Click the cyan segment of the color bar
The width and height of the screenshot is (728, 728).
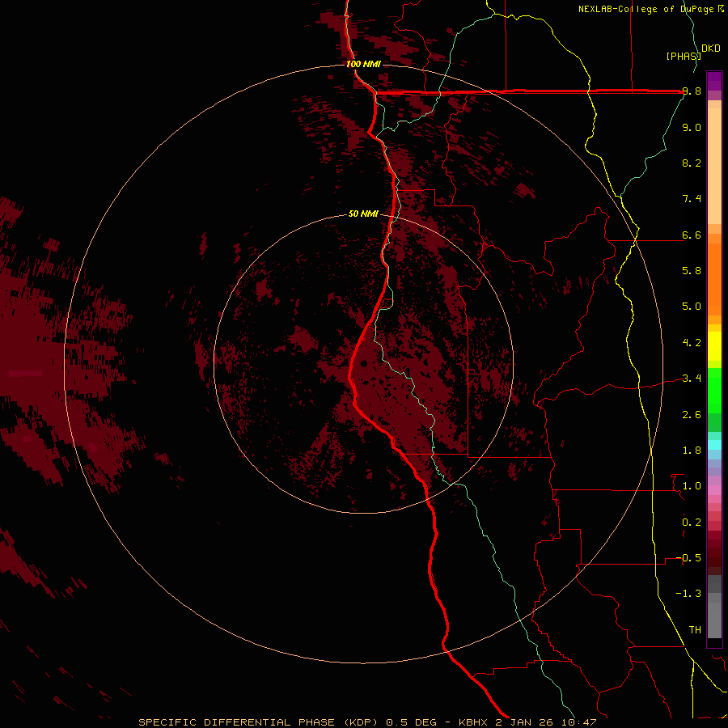click(714, 444)
